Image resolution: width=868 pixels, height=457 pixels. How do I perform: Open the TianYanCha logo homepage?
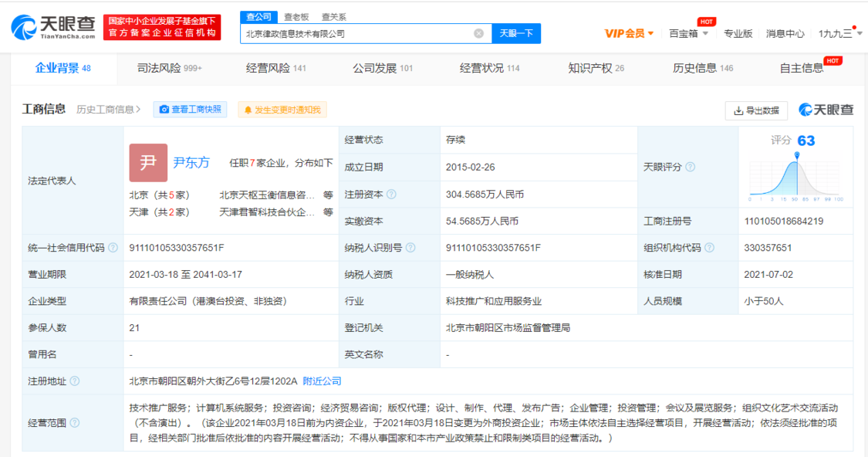tap(54, 28)
